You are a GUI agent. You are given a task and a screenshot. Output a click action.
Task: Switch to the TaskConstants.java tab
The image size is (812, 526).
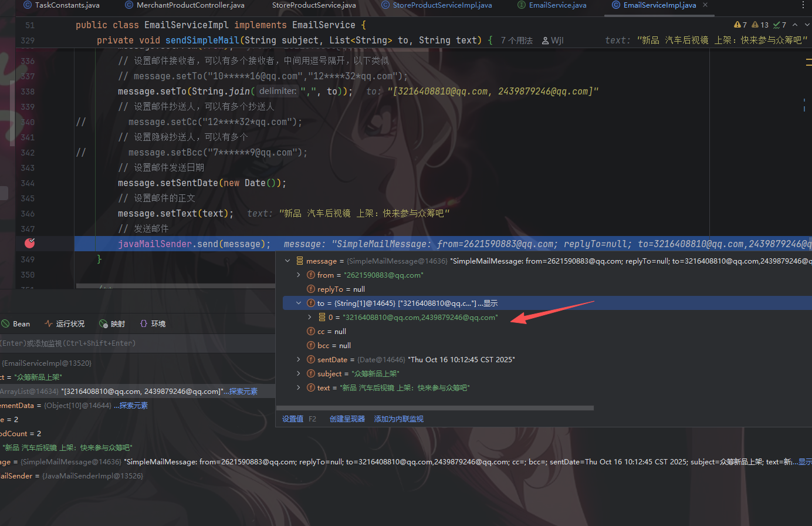click(x=62, y=5)
